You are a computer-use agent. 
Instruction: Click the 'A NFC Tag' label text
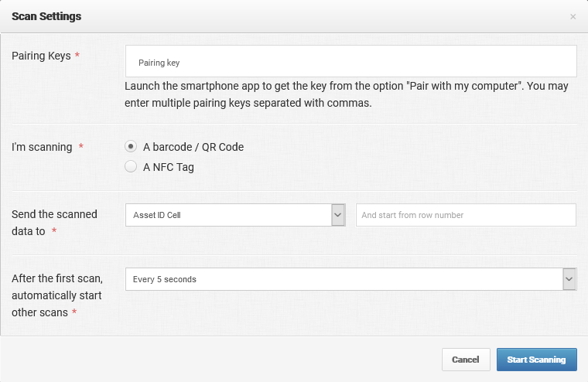(169, 167)
